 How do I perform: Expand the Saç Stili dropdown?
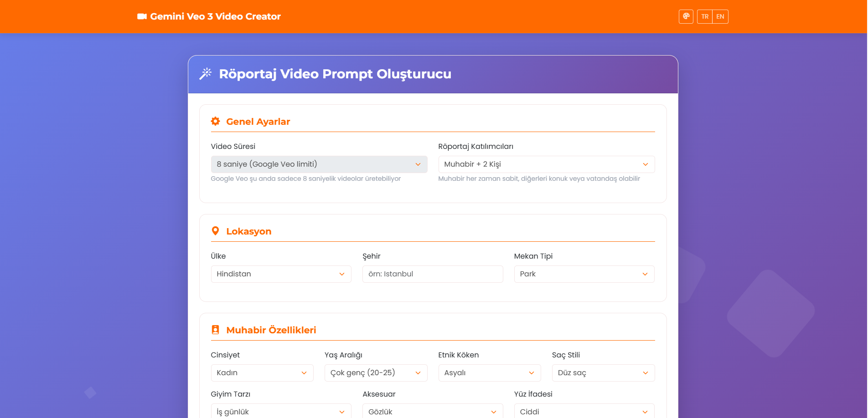coord(604,373)
